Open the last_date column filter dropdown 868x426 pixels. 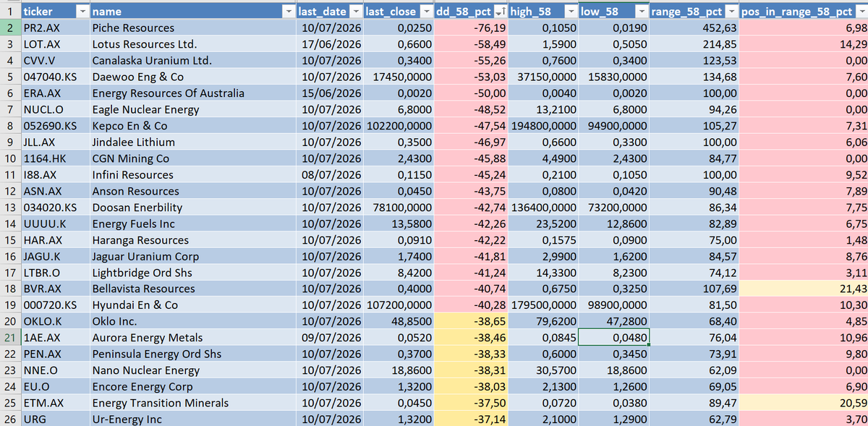click(x=354, y=12)
